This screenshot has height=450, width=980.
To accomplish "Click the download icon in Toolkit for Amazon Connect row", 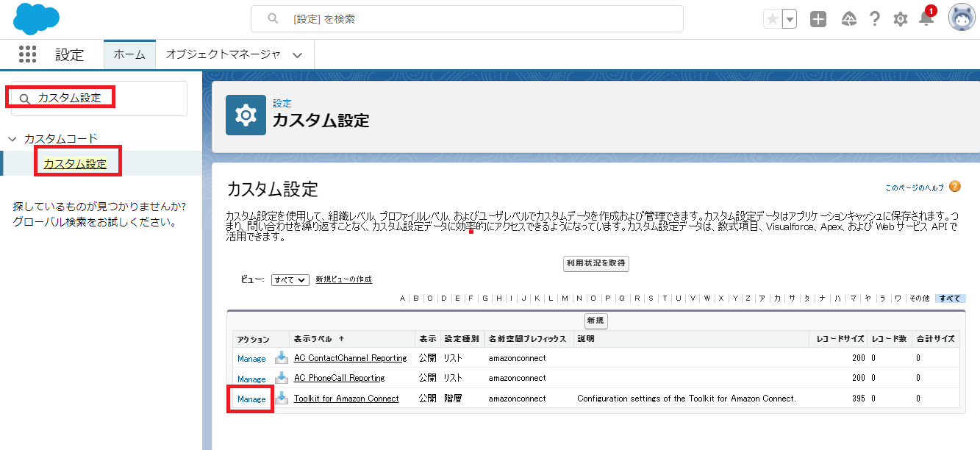I will pyautogui.click(x=282, y=398).
